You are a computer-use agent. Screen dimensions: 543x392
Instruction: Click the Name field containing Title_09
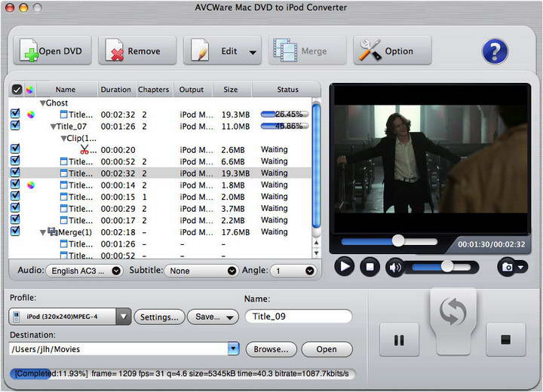[x=299, y=316]
